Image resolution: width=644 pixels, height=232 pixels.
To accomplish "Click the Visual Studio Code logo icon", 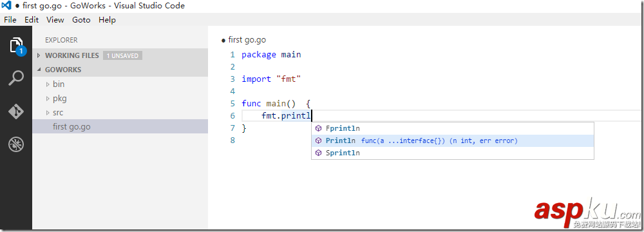I will (x=6, y=6).
